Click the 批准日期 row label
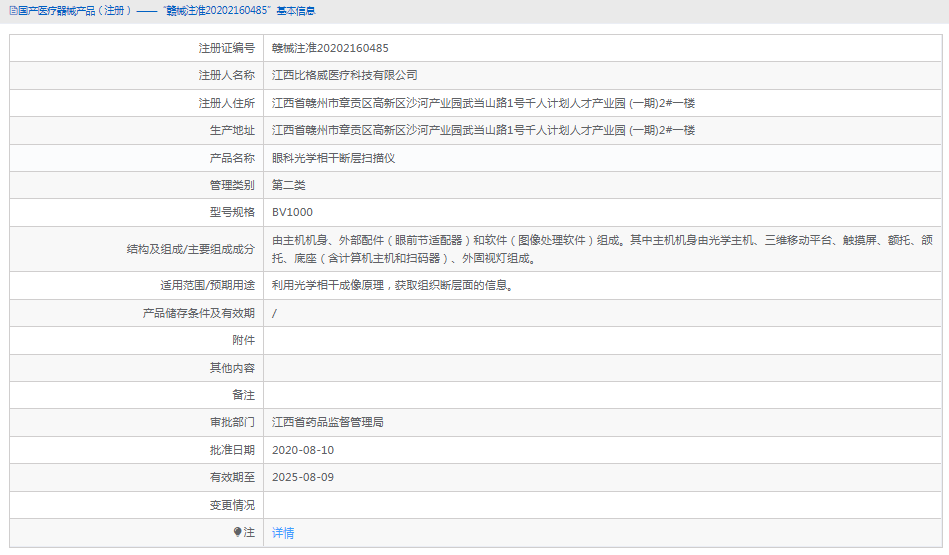The height and width of the screenshot is (555, 949). 232,450
